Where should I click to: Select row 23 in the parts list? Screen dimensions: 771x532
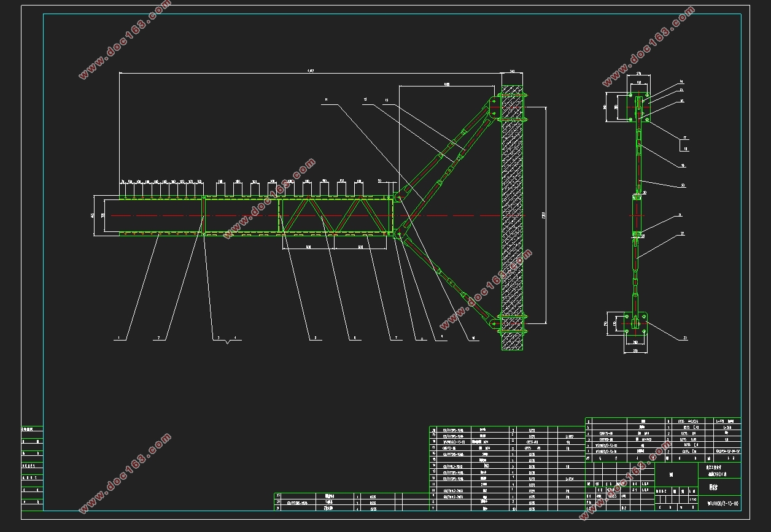pyautogui.click(x=351, y=496)
